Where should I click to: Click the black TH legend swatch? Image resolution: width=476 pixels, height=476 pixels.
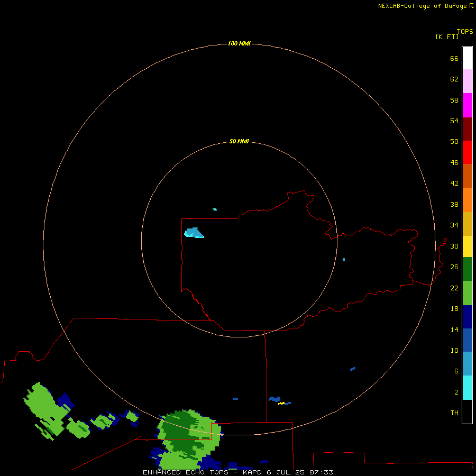pos(467,411)
